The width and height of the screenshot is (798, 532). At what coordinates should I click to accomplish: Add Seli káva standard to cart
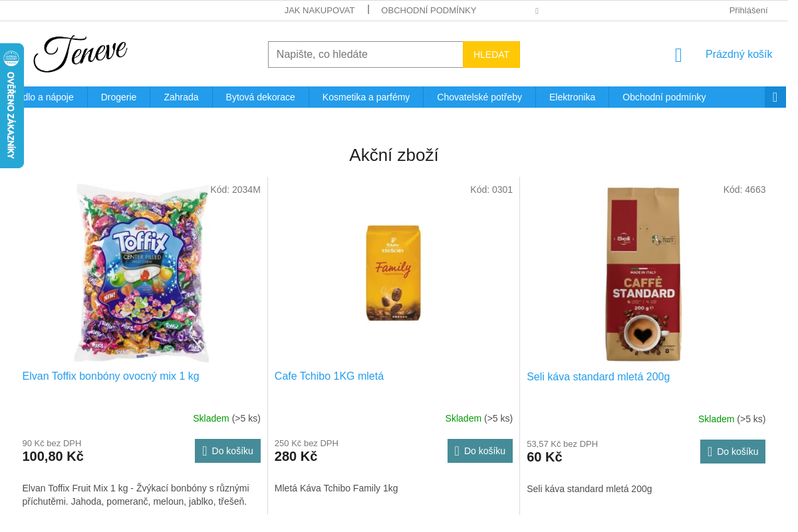pyautogui.click(x=733, y=452)
